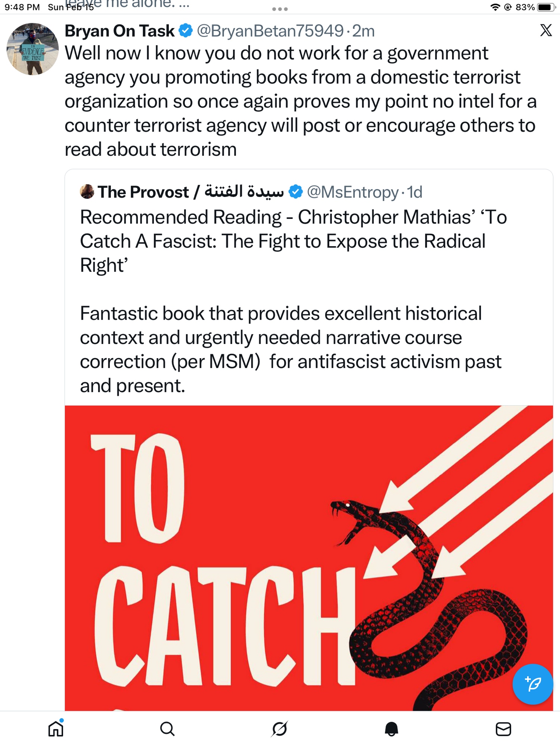Open the Messages envelope tab
560x747 pixels.
point(503,729)
